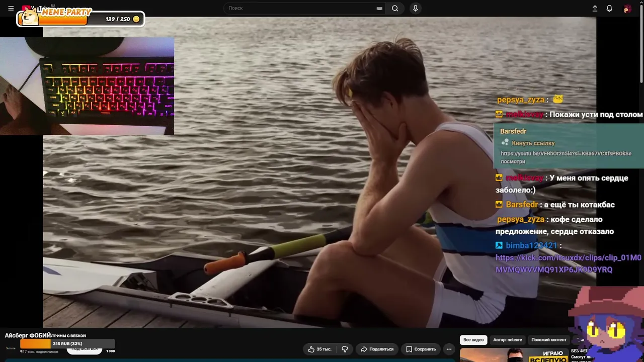This screenshot has height=362, width=644.
Task: Open more actions three-dot menu
Action: click(449, 349)
